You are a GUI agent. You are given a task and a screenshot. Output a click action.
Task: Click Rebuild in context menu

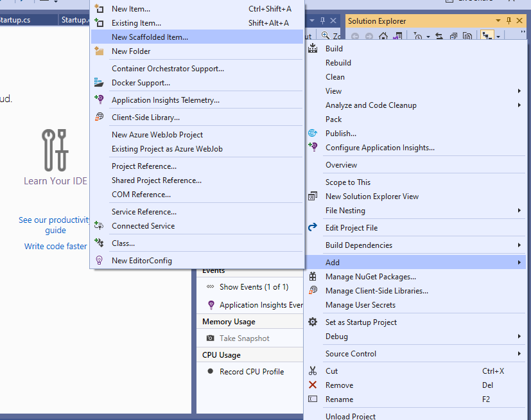(x=415, y=63)
